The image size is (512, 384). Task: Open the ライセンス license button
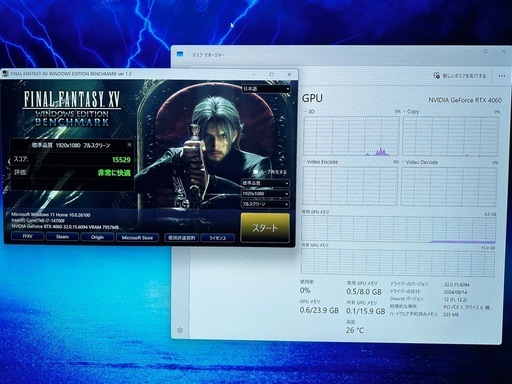[x=218, y=238]
